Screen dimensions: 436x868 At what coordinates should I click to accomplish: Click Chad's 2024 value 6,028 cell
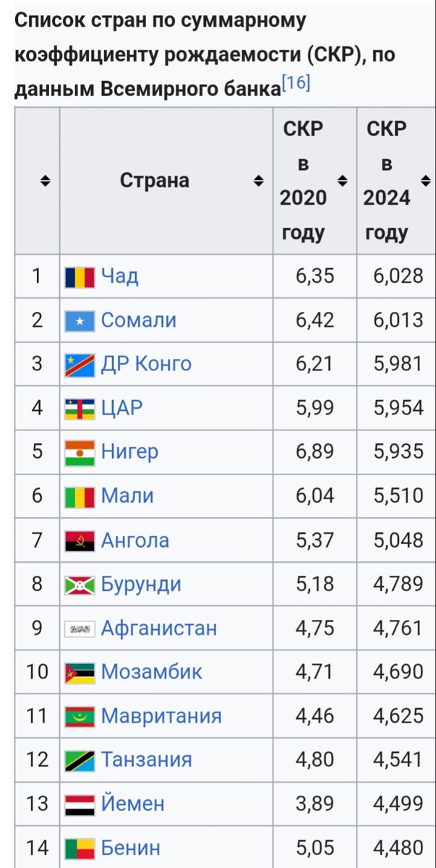click(398, 276)
